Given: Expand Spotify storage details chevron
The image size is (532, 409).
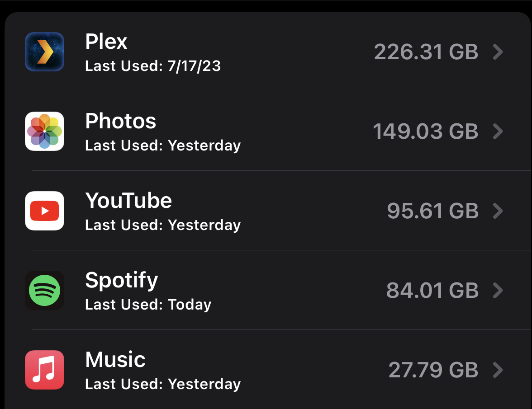Looking at the screenshot, I should 498,291.
